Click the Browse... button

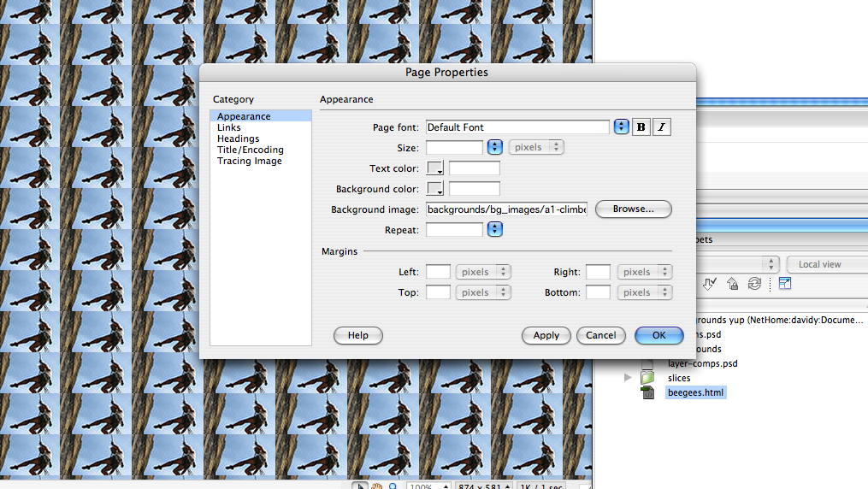click(x=633, y=209)
